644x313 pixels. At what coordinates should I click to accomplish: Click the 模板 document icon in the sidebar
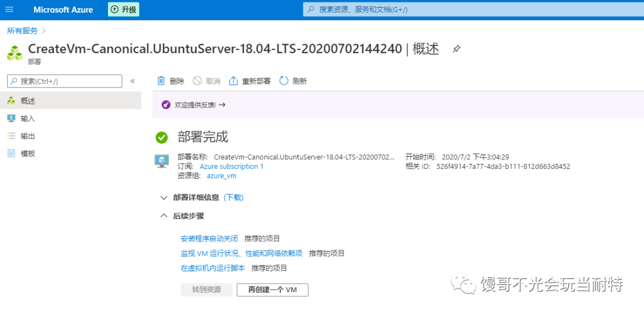pyautogui.click(x=11, y=154)
